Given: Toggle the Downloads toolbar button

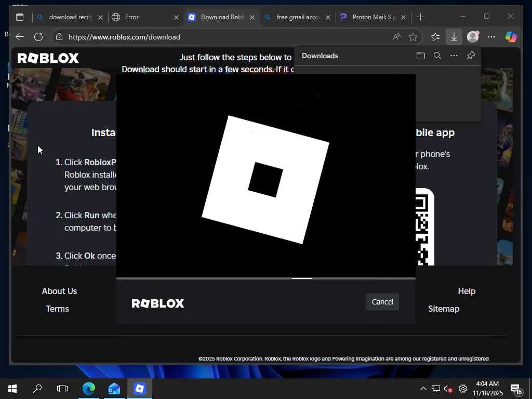Looking at the screenshot, I should (x=454, y=37).
